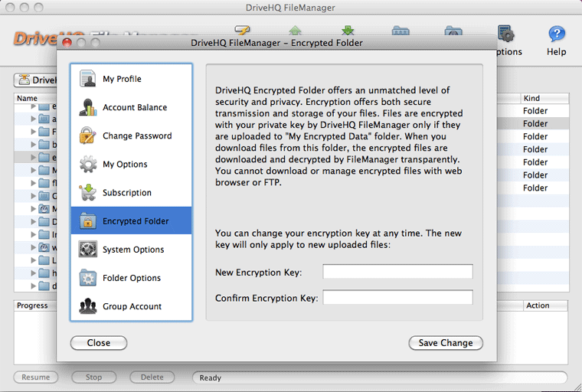The image size is (582, 392).
Task: Click the Progress column header
Action: coord(35,305)
